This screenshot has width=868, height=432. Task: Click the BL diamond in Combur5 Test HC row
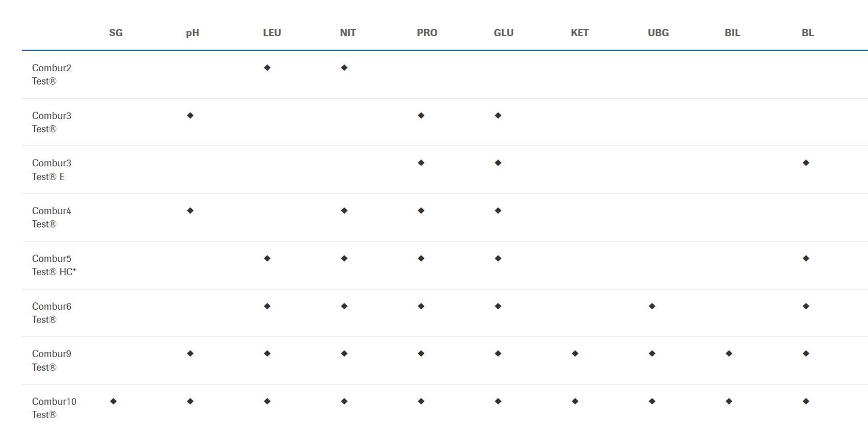[x=806, y=259]
